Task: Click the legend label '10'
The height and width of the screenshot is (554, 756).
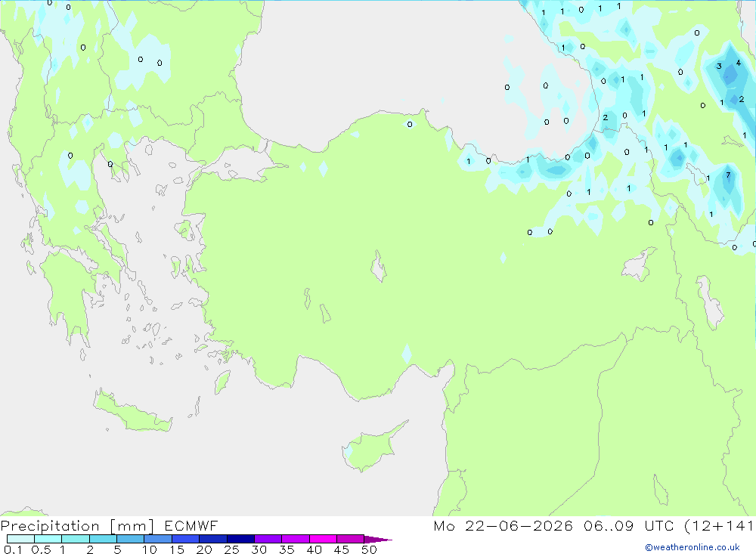Action: (x=150, y=549)
